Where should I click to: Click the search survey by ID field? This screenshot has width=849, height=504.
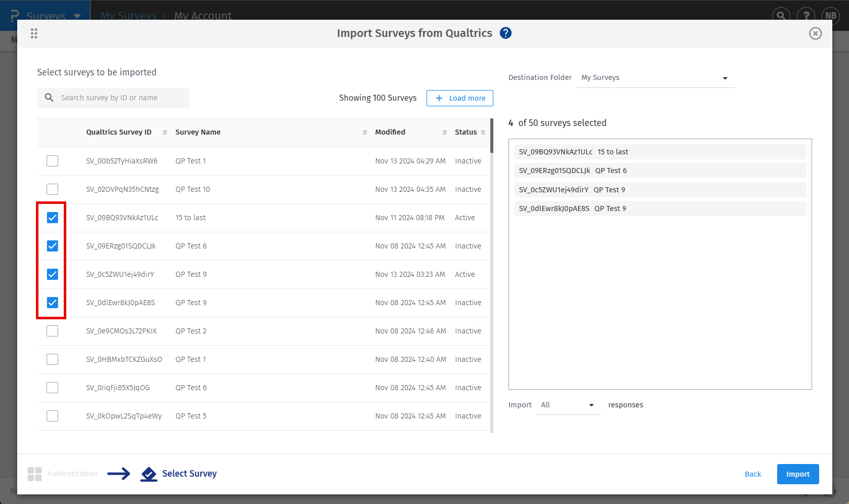[x=121, y=98]
